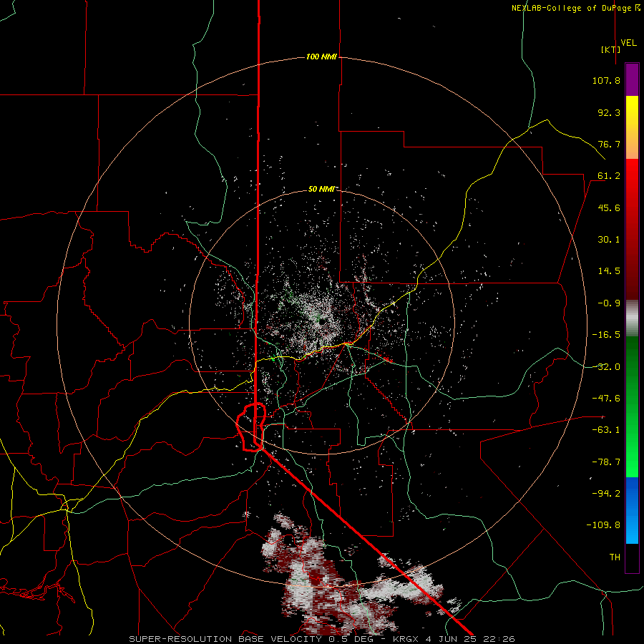644x644 pixels.
Task: Pick the green segment of velocity color bar
Action: point(632,406)
